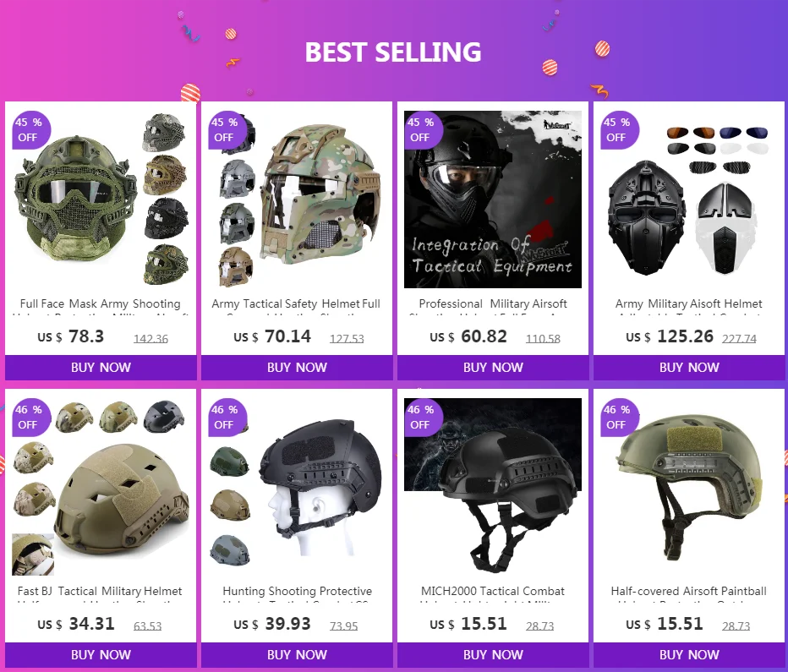The height and width of the screenshot is (672, 788).
Task: Open the Professional Military Airsoft product title
Action: (493, 303)
